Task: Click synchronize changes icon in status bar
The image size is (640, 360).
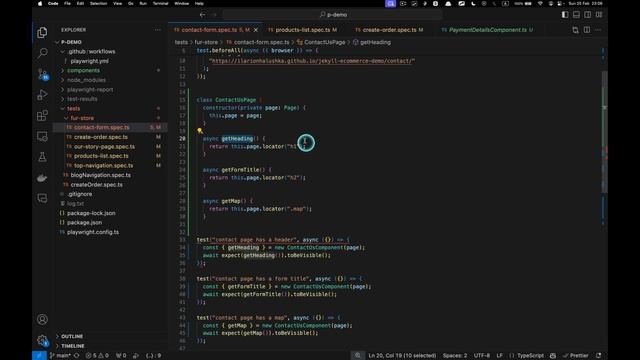Action: [76, 356]
